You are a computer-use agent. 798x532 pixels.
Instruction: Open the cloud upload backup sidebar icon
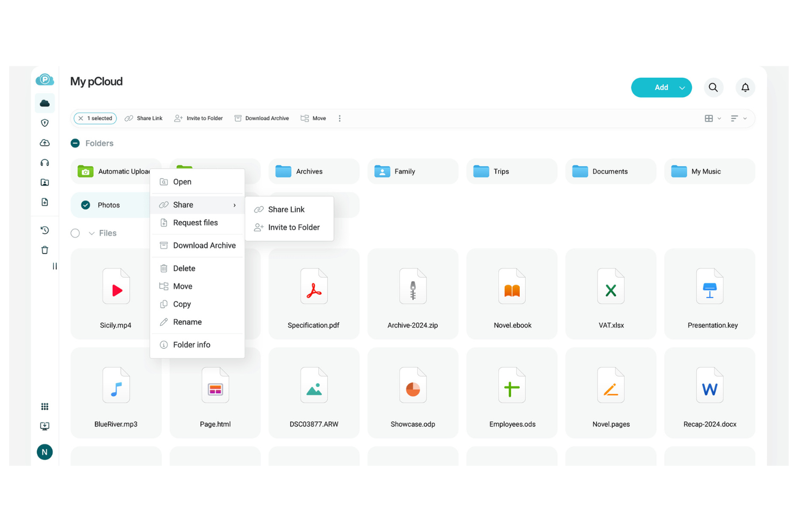pyautogui.click(x=45, y=143)
